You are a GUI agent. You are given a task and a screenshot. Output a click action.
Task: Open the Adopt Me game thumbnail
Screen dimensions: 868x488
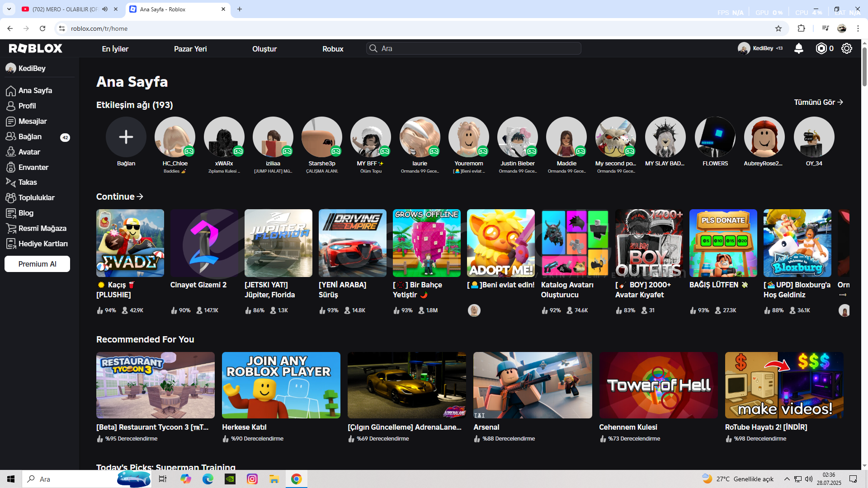pyautogui.click(x=501, y=243)
